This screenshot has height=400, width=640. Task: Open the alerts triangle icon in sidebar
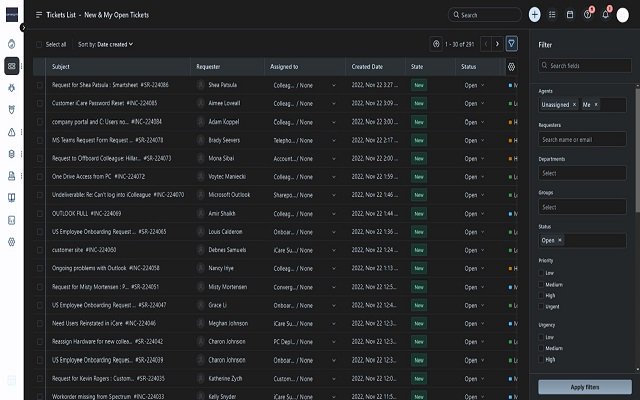[x=11, y=132]
